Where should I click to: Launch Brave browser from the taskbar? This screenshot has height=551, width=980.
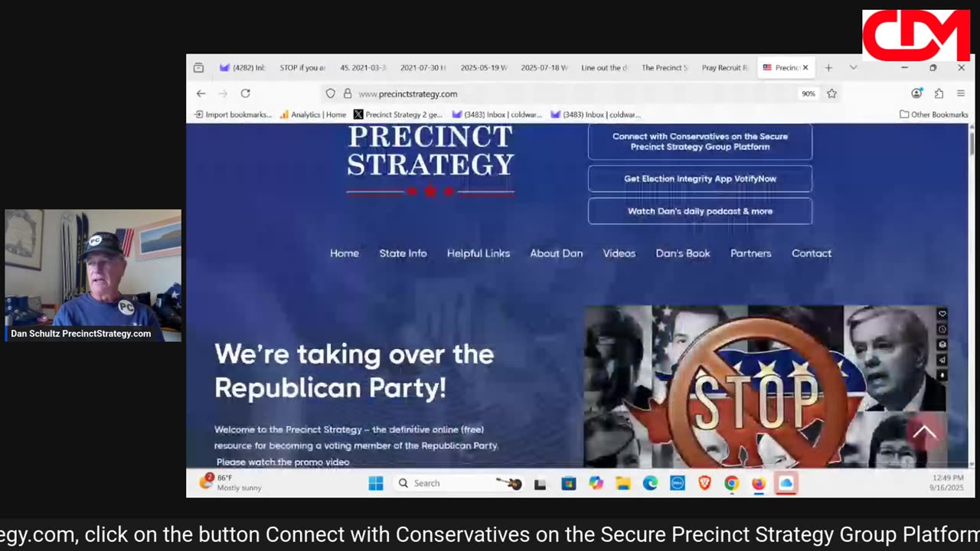(x=704, y=483)
